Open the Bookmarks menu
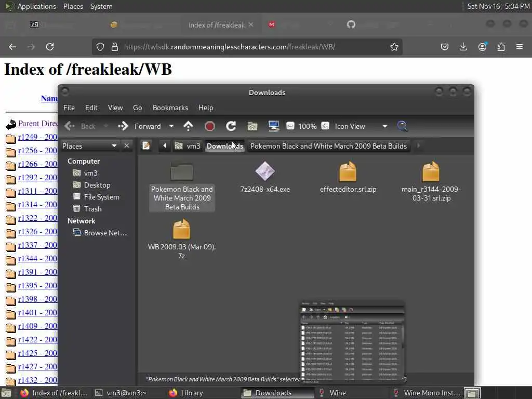This screenshot has height=399, width=532. [170, 108]
